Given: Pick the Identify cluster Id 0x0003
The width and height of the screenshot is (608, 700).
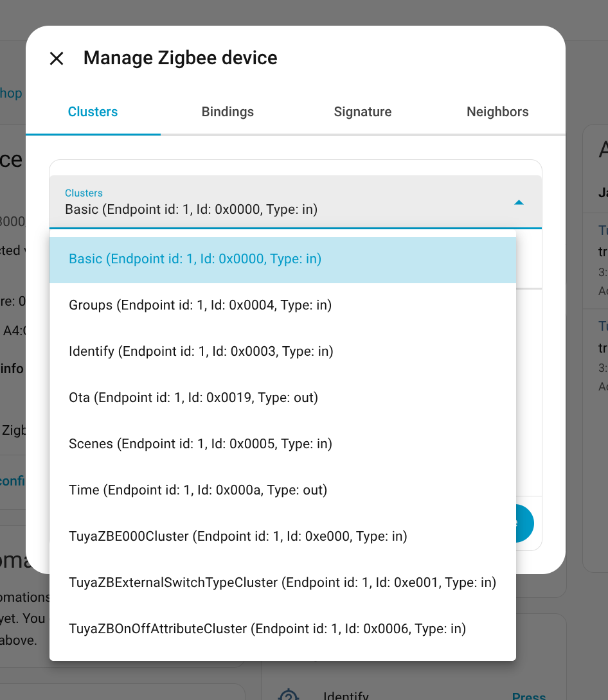Looking at the screenshot, I should coord(201,351).
